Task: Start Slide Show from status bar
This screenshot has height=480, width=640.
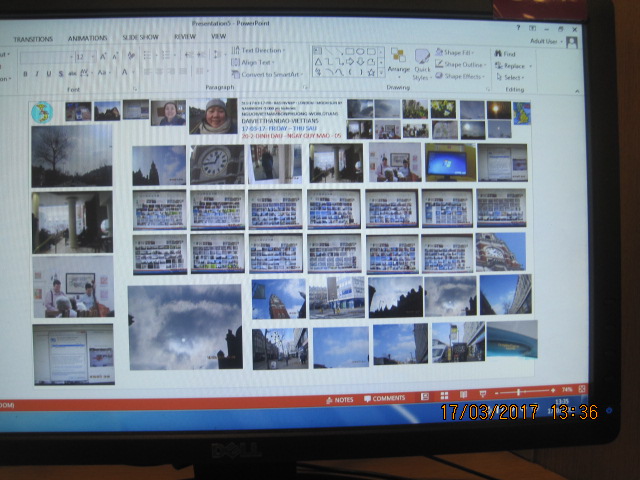Action: 483,394
